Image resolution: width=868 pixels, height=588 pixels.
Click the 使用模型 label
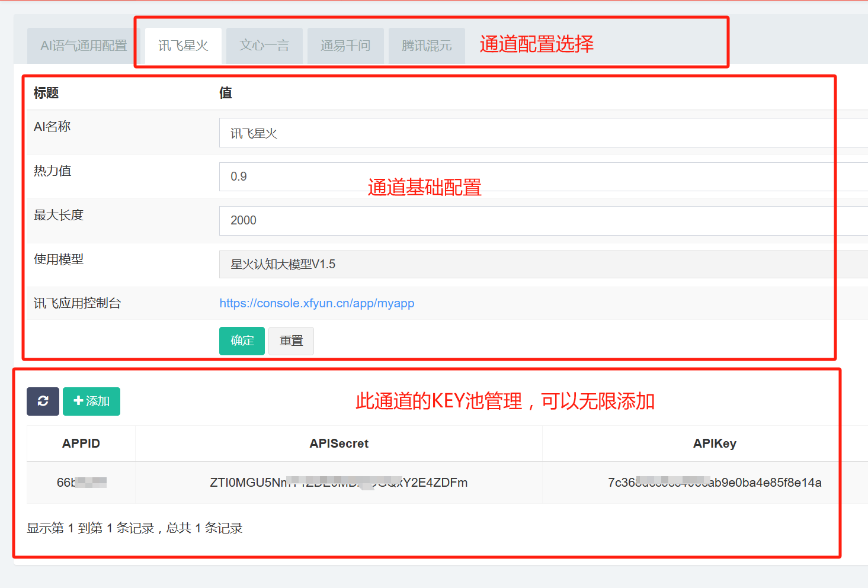tap(59, 259)
